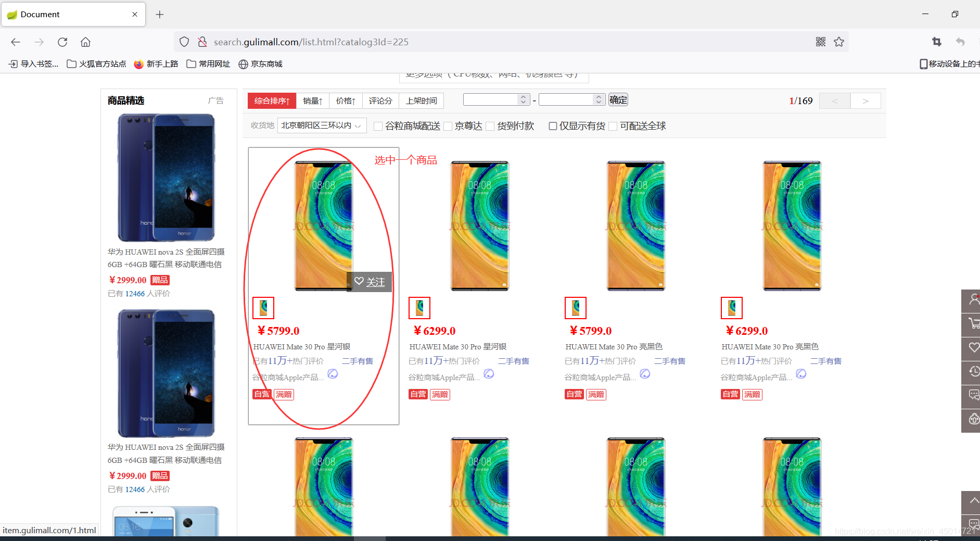The height and width of the screenshot is (541, 980).
Task: Show the QR code for this page
Action: point(821,42)
